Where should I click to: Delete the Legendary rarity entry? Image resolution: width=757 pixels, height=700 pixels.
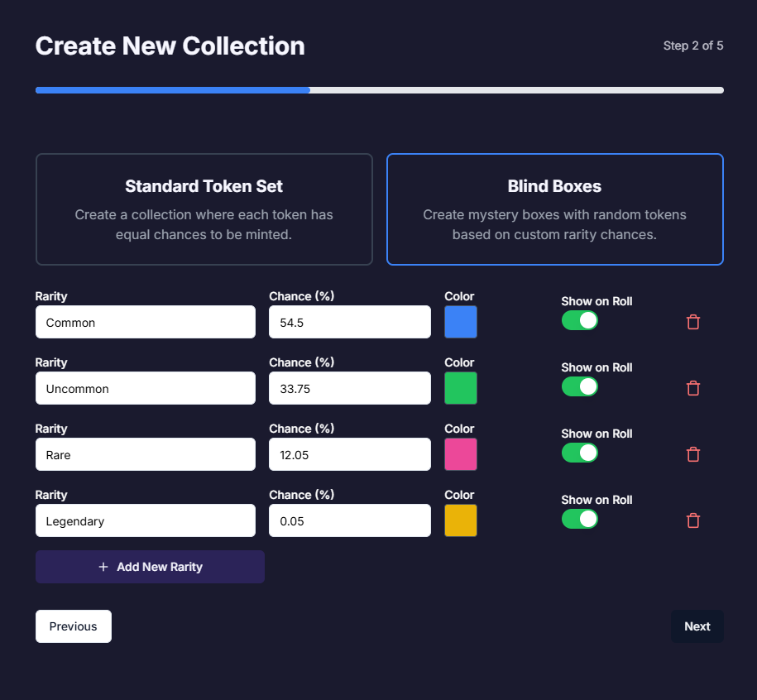point(693,520)
